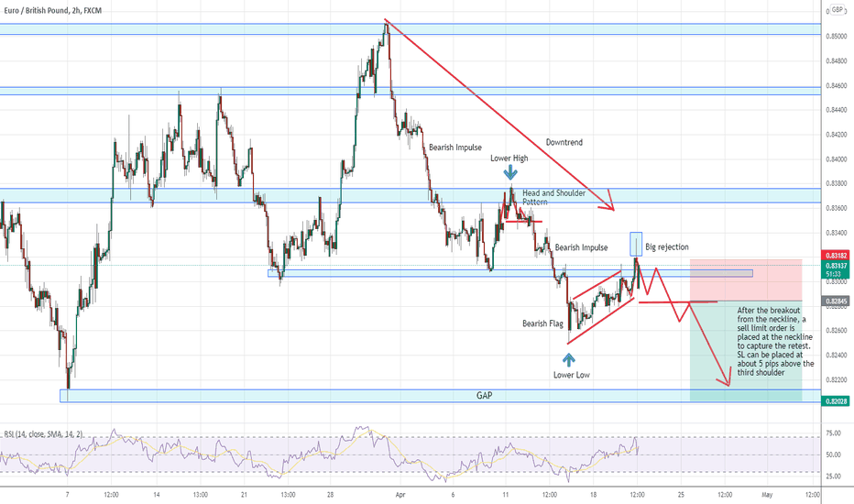The width and height of the screenshot is (854, 504).
Task: Click the blue arrow under Lower High
Action: (x=510, y=172)
